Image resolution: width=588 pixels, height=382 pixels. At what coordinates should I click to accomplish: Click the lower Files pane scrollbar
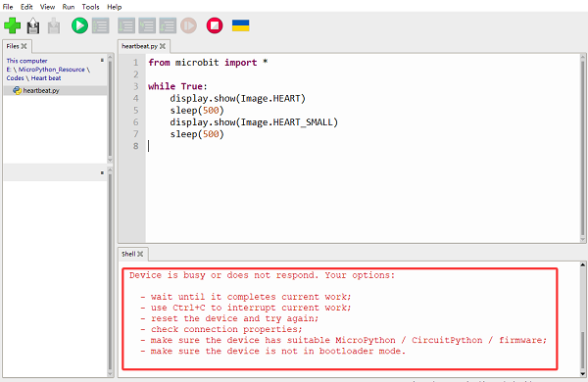pyautogui.click(x=110, y=271)
